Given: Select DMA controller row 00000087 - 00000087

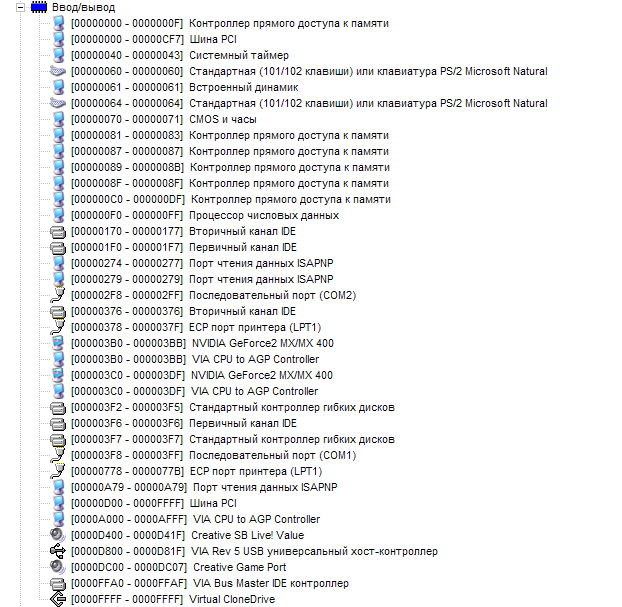Looking at the screenshot, I should click(x=230, y=152).
